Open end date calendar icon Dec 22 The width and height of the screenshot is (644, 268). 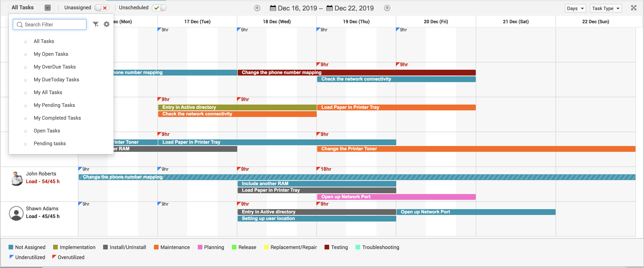pyautogui.click(x=330, y=8)
